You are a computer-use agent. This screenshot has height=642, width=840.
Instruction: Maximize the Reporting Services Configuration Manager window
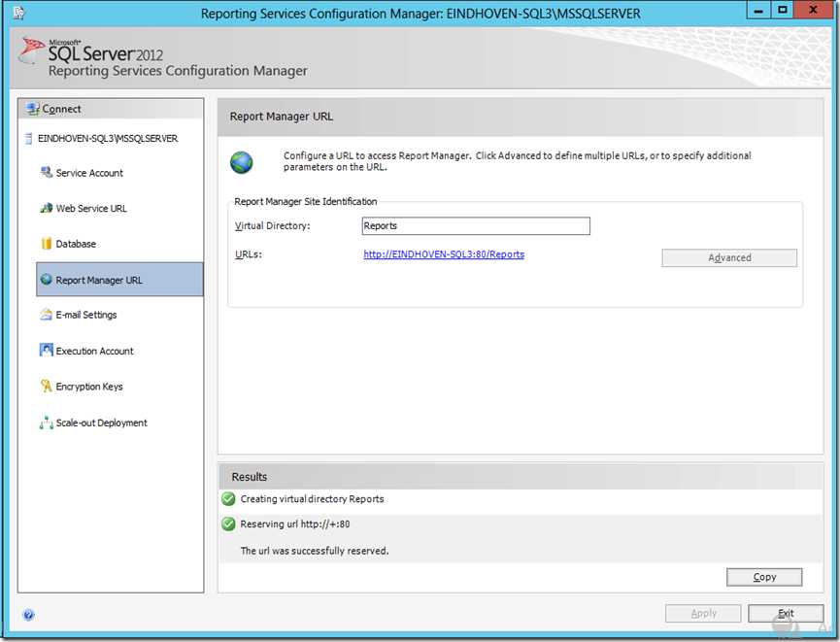point(782,10)
